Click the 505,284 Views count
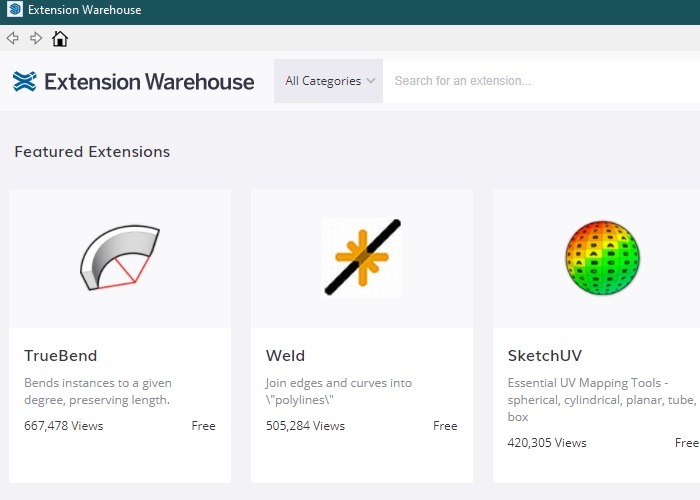 (305, 426)
